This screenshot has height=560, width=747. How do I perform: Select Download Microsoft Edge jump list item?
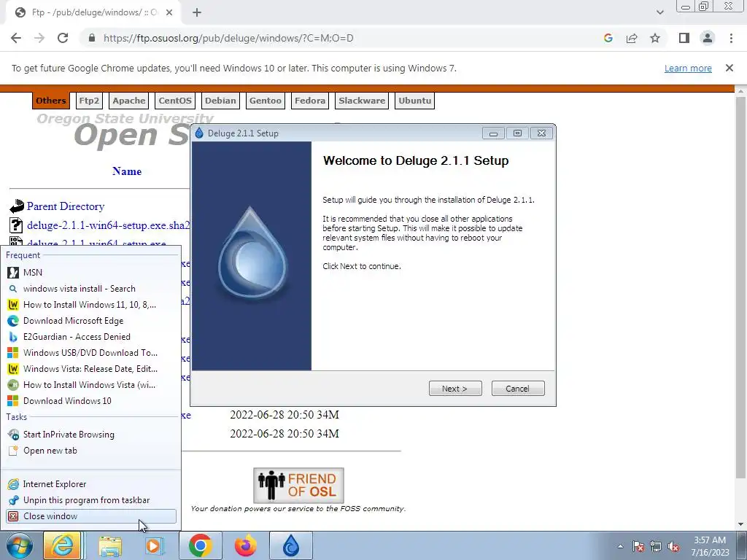click(91, 321)
